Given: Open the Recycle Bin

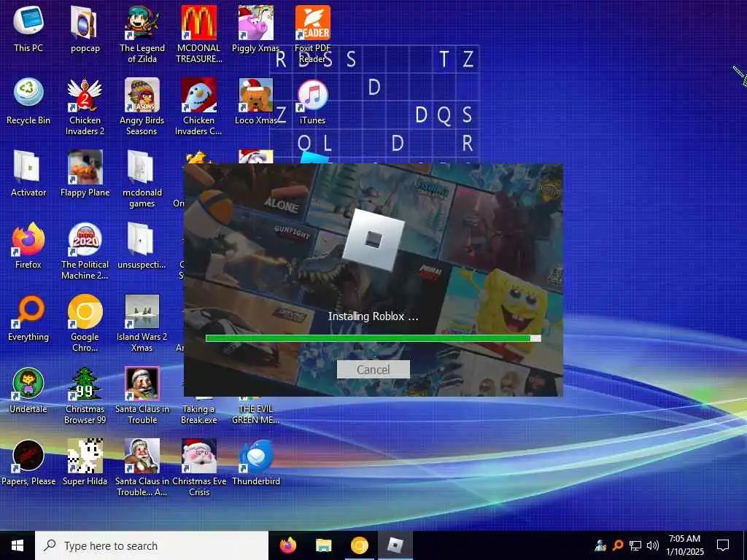Looking at the screenshot, I should tap(28, 101).
